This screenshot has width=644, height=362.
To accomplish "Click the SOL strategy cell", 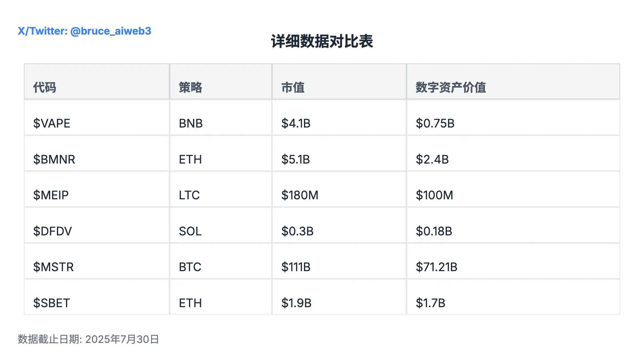I will pyautogui.click(x=190, y=231).
